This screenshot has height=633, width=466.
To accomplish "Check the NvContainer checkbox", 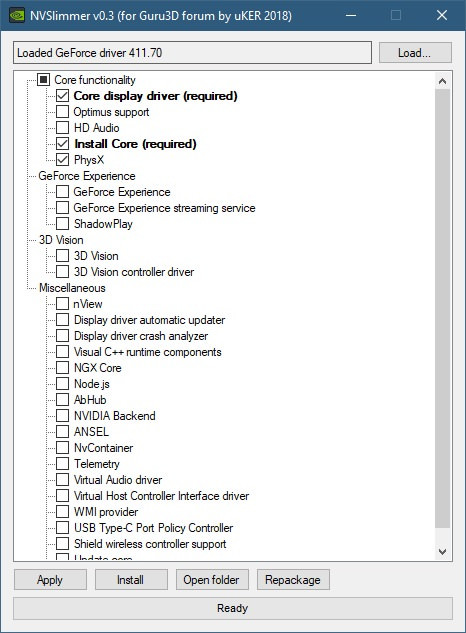I will (62, 448).
